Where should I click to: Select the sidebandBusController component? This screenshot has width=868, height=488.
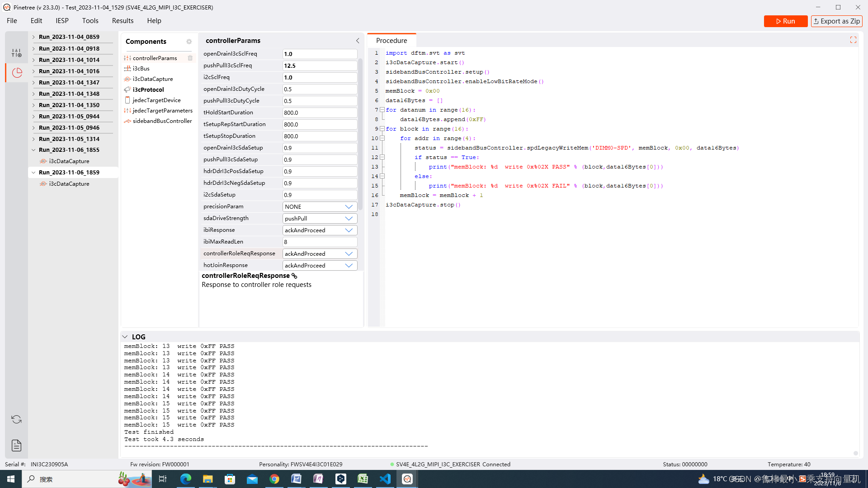coord(162,121)
